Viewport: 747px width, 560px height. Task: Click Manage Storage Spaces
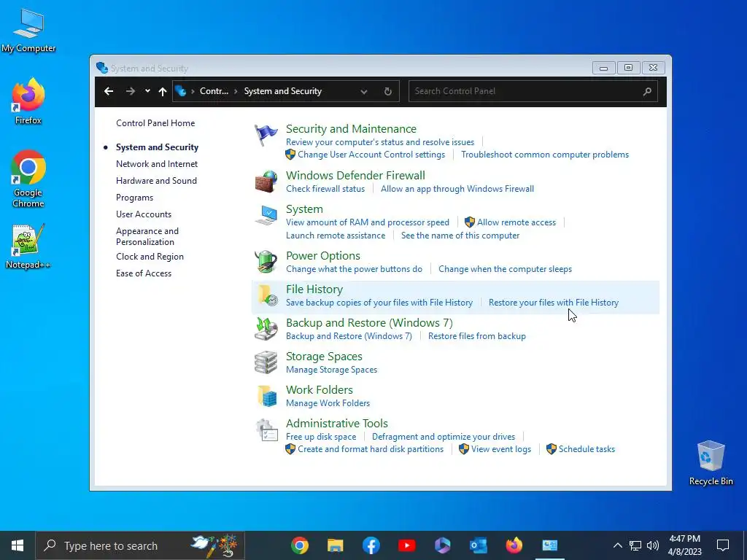(331, 370)
